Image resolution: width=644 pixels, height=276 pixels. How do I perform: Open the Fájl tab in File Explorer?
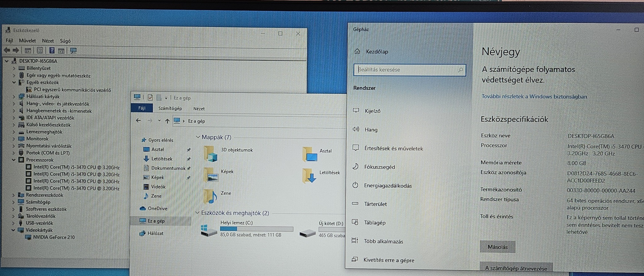click(x=142, y=108)
